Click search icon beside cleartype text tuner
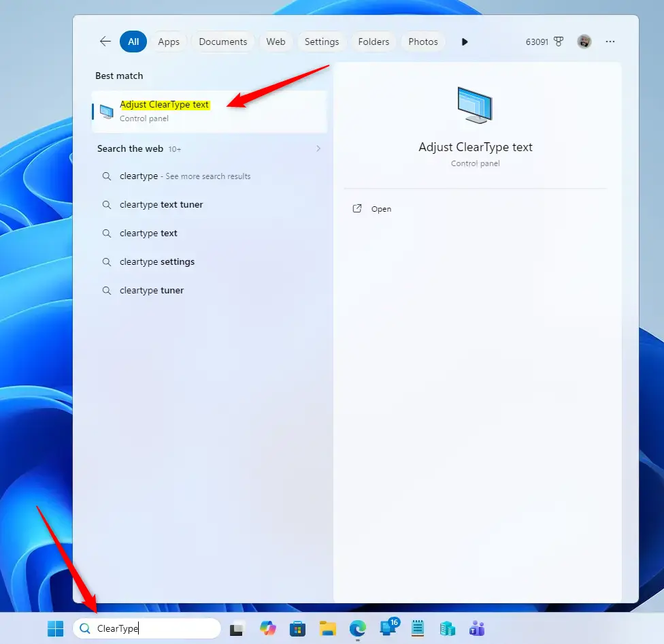Image resolution: width=664 pixels, height=644 pixels. coord(107,205)
